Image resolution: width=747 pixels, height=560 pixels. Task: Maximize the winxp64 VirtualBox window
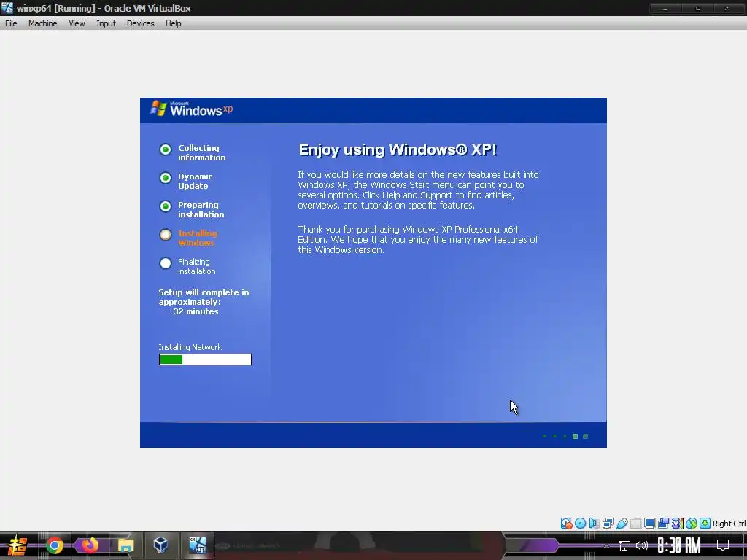tap(697, 8)
